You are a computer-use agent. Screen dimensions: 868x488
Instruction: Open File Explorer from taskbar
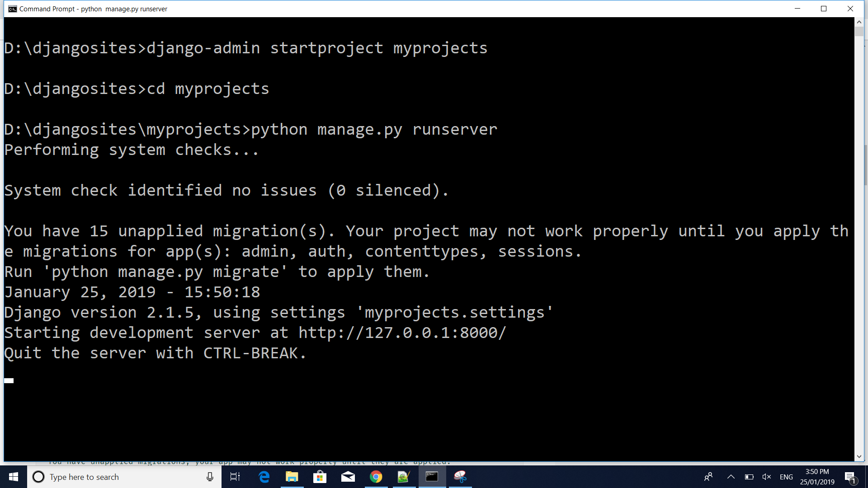pos(292,477)
